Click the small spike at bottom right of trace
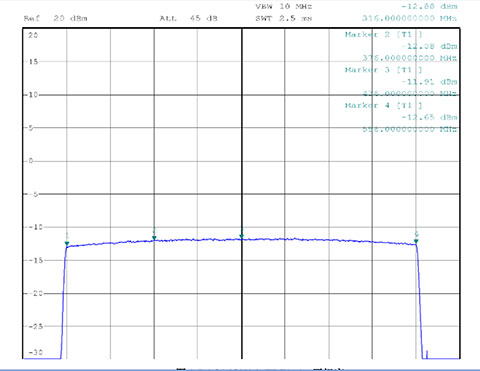Image resolution: width=480 pixels, height=371 pixels. tap(427, 354)
